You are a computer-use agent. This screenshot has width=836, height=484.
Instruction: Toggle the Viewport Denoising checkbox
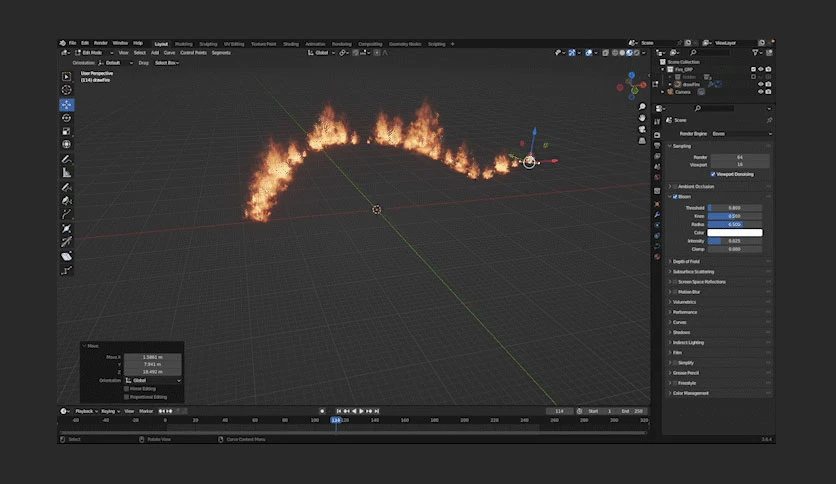[x=713, y=174]
